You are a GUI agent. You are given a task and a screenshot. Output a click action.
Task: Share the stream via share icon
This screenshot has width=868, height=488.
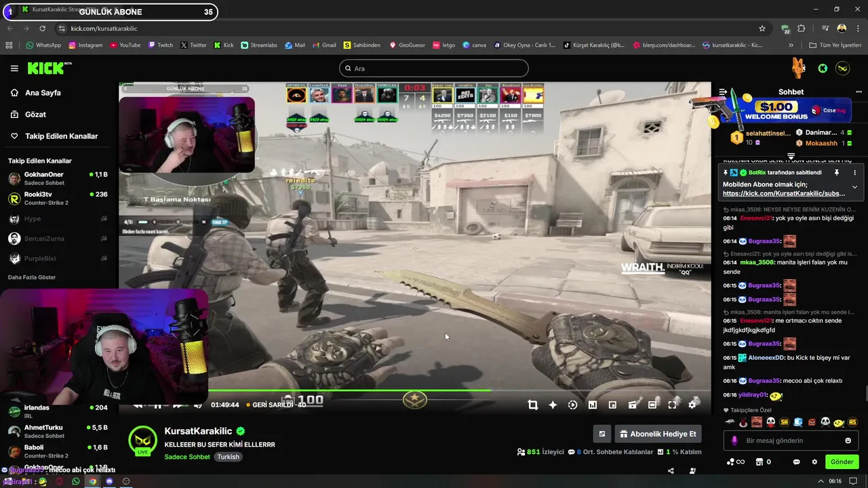coord(671,470)
